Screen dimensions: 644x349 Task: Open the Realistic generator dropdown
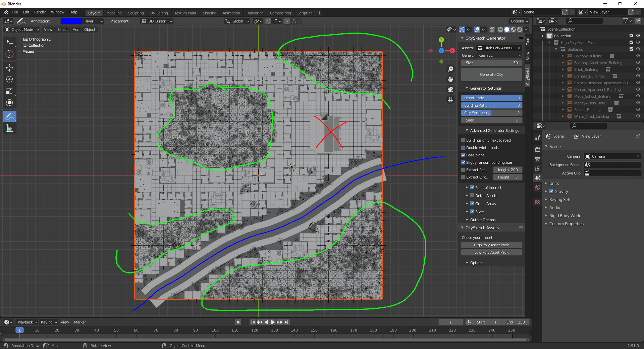(x=499, y=55)
